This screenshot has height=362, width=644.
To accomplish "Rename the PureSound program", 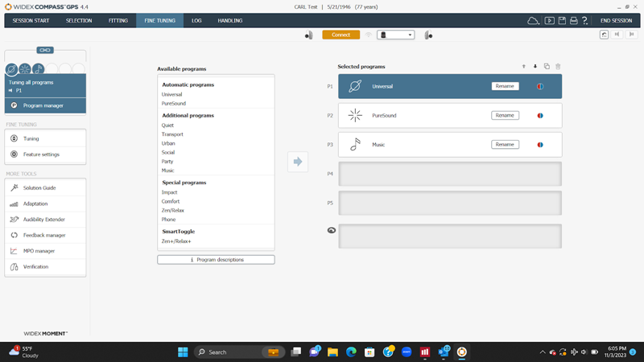I will coord(505,115).
